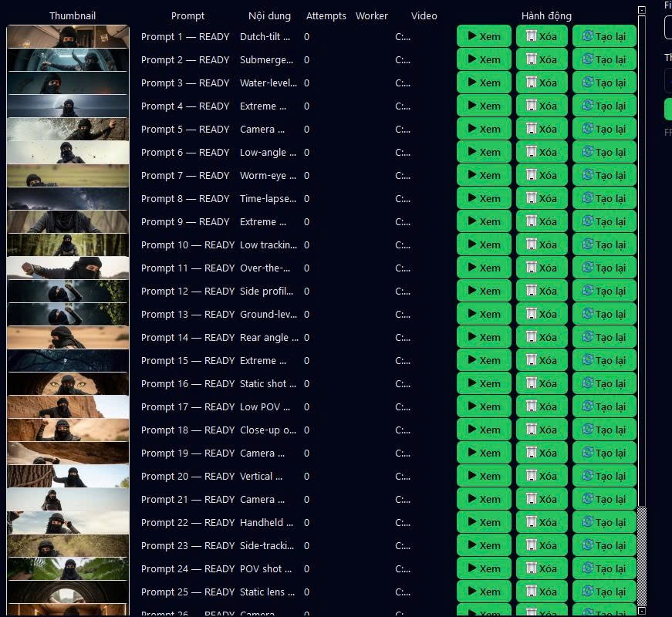Select the Prompt 22 Handheld content cell
Image resolution: width=672 pixels, height=617 pixels.
tap(267, 522)
